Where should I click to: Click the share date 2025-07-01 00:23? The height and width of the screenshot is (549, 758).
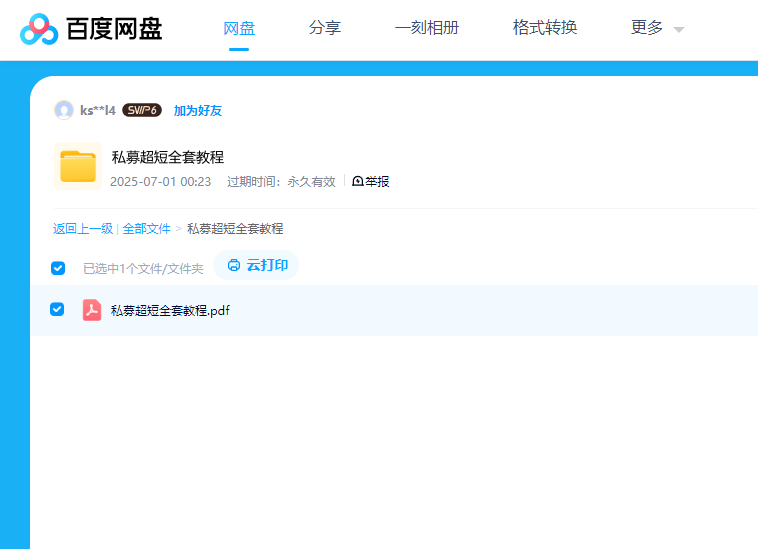pyautogui.click(x=160, y=182)
